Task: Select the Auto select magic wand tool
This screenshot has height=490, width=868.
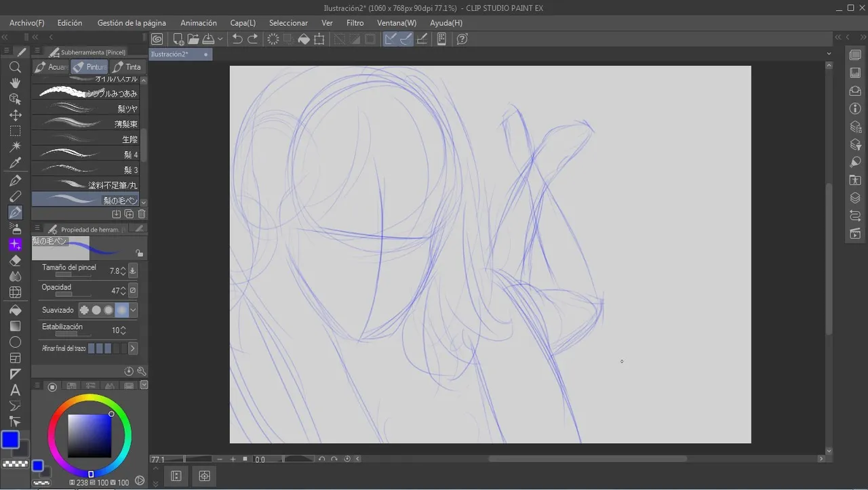Action: 15,147
